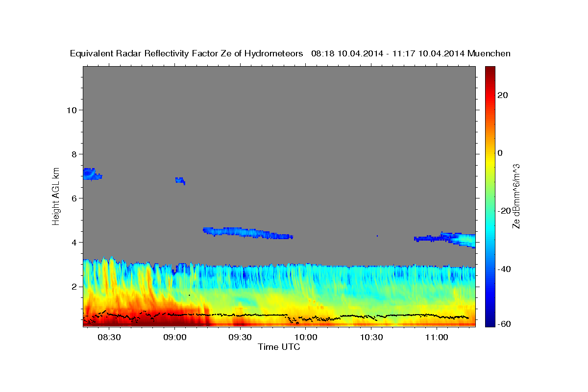Click the '10:00' time tick label
Viewport: 588px width, 392px height.
[306, 338]
